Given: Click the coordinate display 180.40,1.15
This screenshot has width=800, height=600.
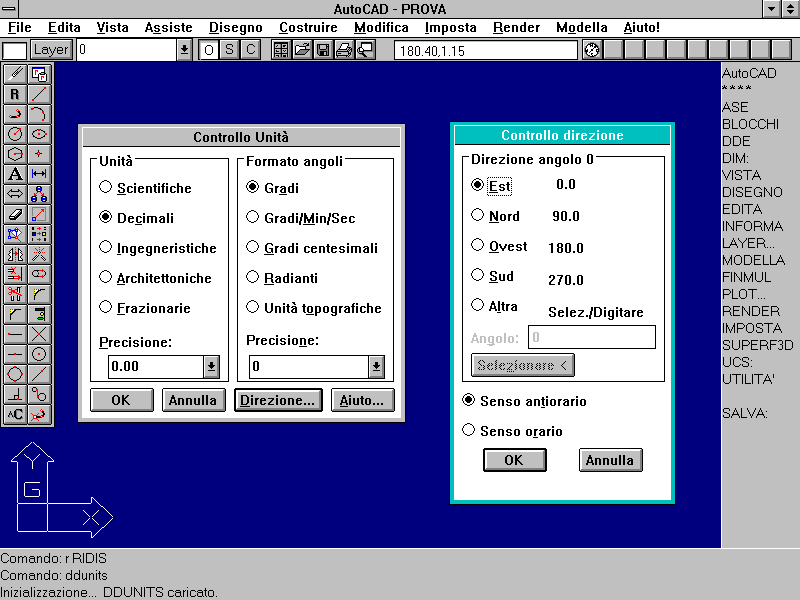Looking at the screenshot, I should (486, 51).
